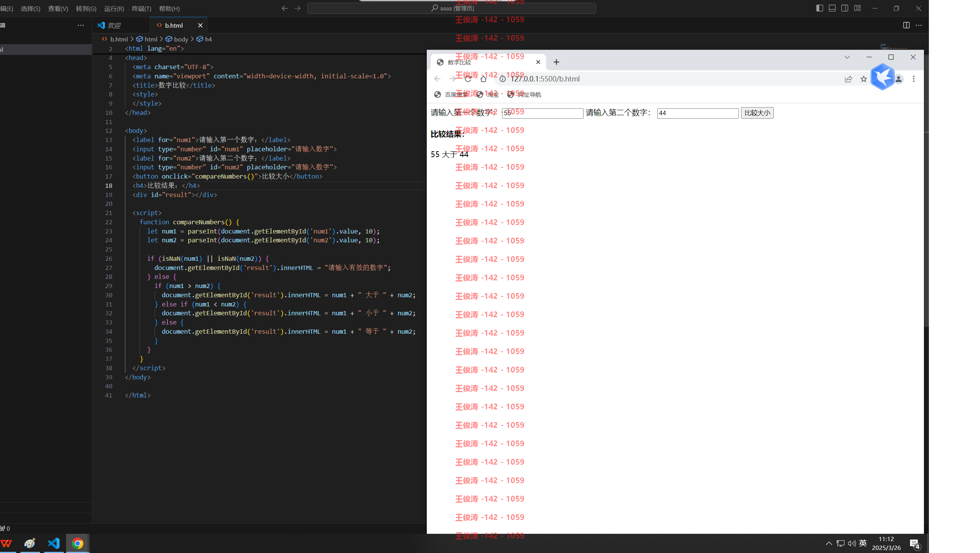Viewport: 980px width, 553px height.
Task: Go to the browser home page
Action: [x=483, y=79]
